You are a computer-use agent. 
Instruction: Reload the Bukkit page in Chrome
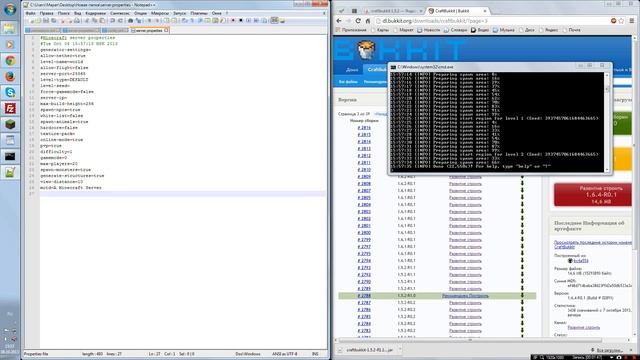[358, 21]
